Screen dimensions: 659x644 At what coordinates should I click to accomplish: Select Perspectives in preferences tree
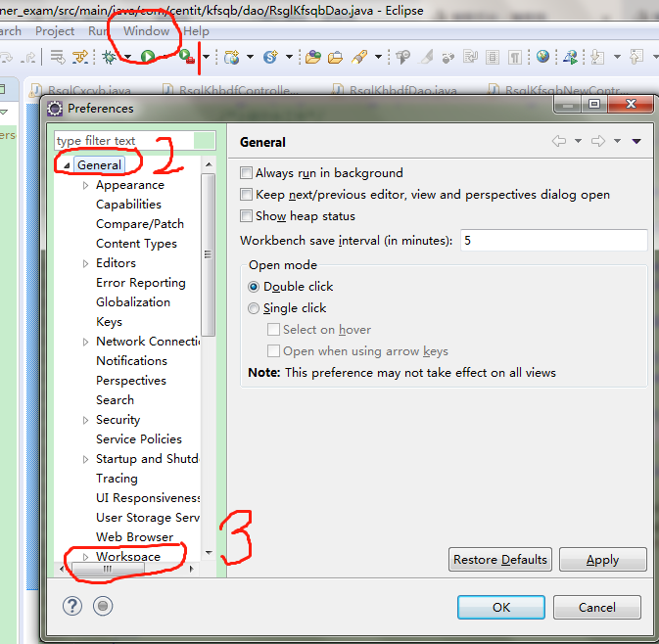(x=131, y=381)
